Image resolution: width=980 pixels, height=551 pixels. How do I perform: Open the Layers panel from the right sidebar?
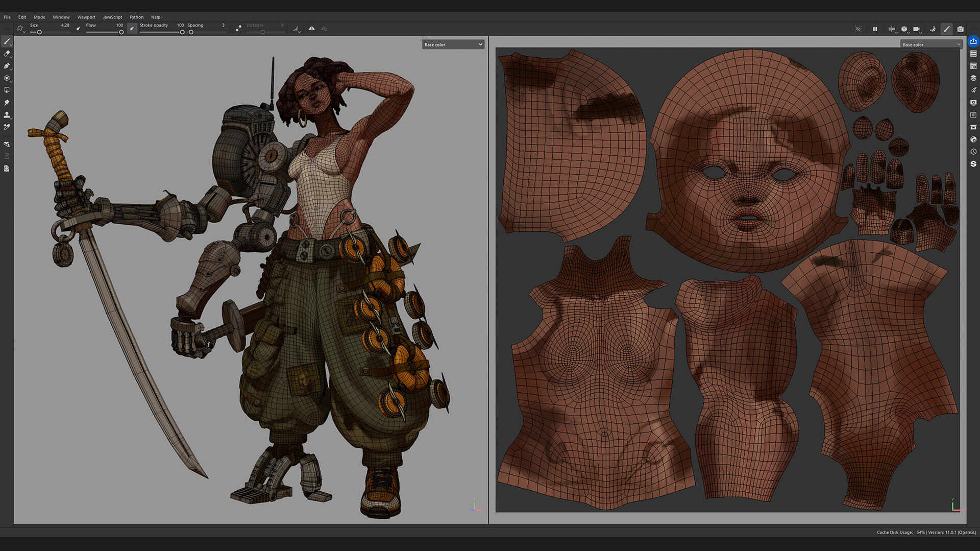[x=973, y=78]
